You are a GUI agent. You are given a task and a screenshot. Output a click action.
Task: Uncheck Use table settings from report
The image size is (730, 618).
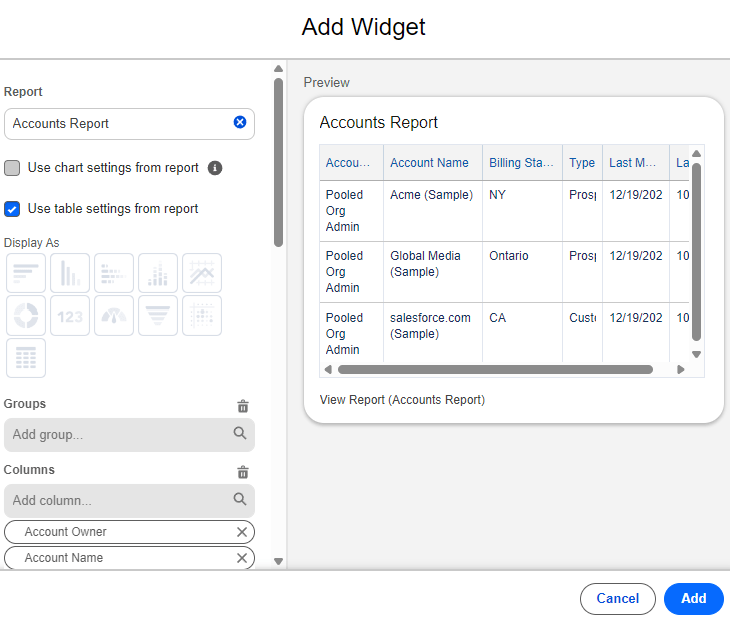pos(13,209)
